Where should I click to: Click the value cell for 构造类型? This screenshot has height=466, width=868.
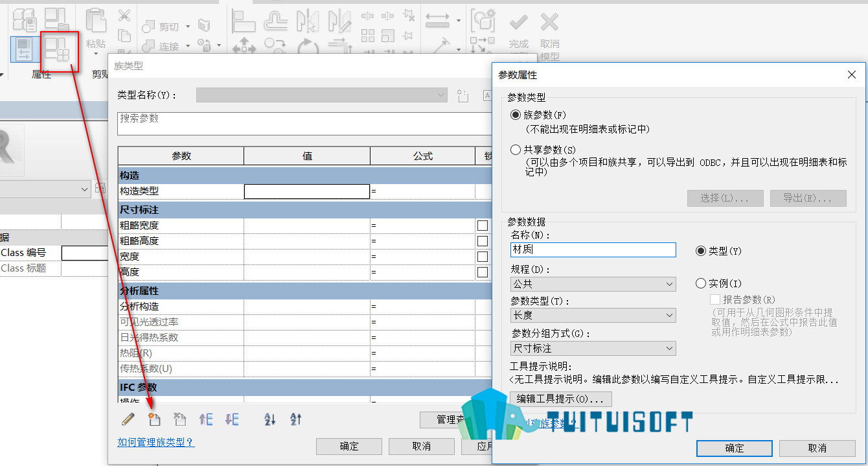click(x=307, y=191)
